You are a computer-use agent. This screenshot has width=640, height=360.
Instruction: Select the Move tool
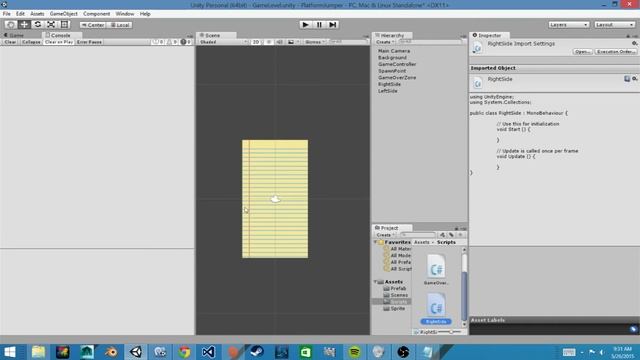tap(24, 24)
